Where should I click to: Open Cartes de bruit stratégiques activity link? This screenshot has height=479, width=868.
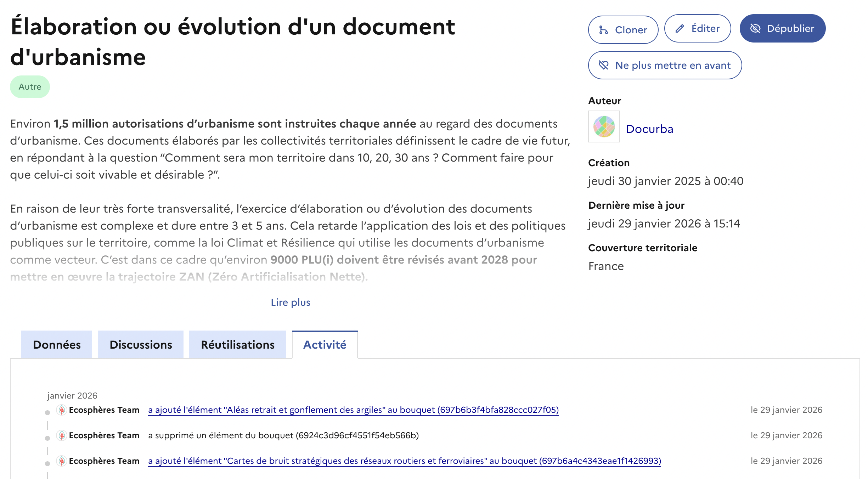(x=404, y=461)
